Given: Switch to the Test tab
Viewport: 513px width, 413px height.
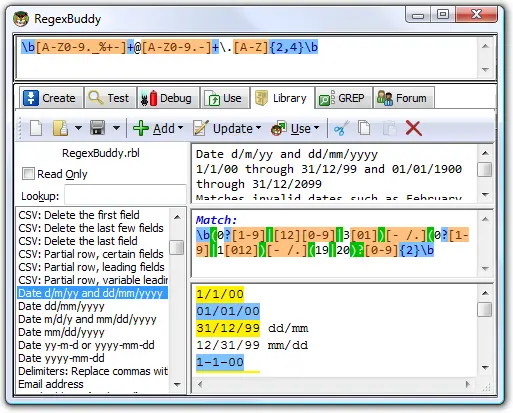Looking at the screenshot, I should tap(111, 98).
